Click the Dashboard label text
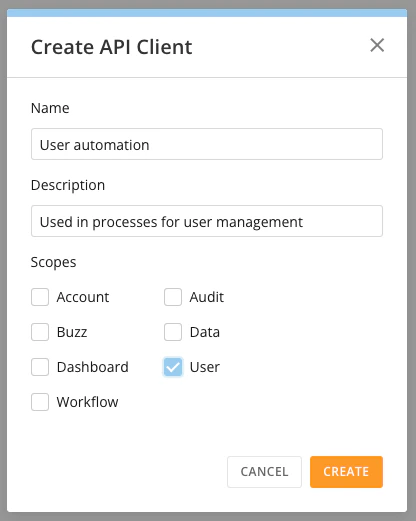This screenshot has width=416, height=521. [93, 367]
